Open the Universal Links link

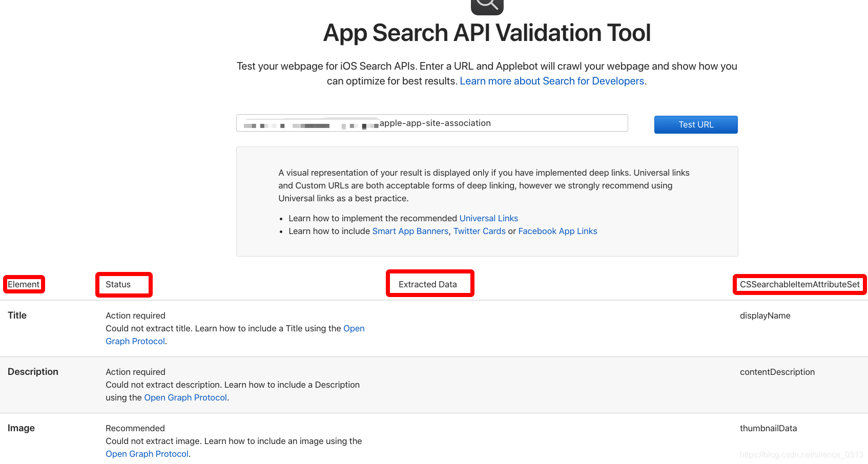tap(488, 218)
